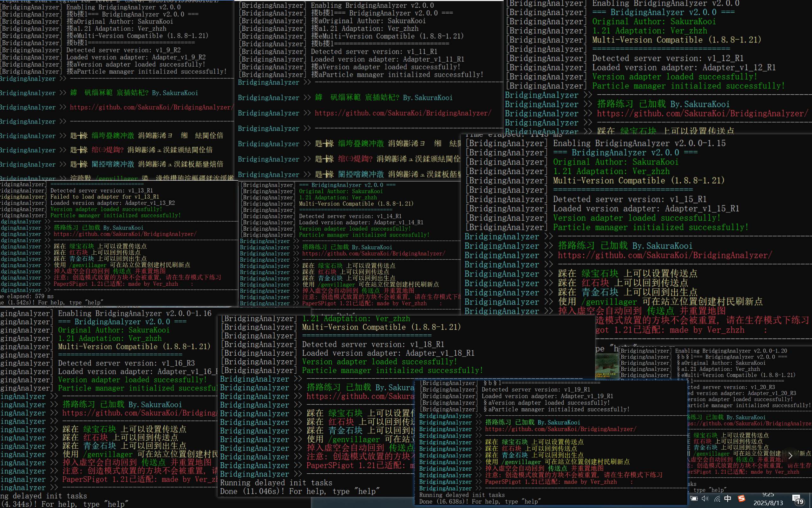Click 'Running delayed init tasks' above Done (11.046s)
The width and height of the screenshot is (812, 508).
(276, 483)
